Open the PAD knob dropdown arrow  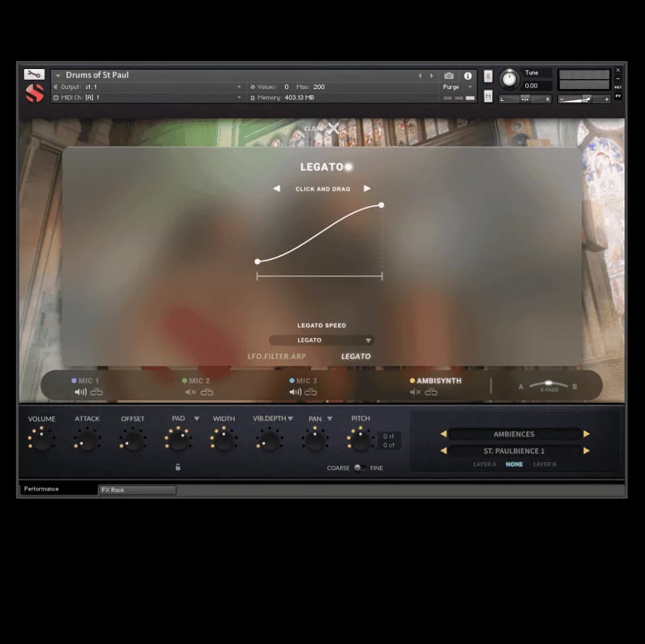[x=197, y=419]
